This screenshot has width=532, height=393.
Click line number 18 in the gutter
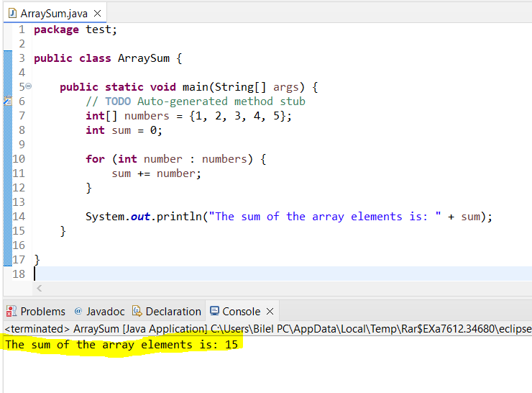point(19,274)
